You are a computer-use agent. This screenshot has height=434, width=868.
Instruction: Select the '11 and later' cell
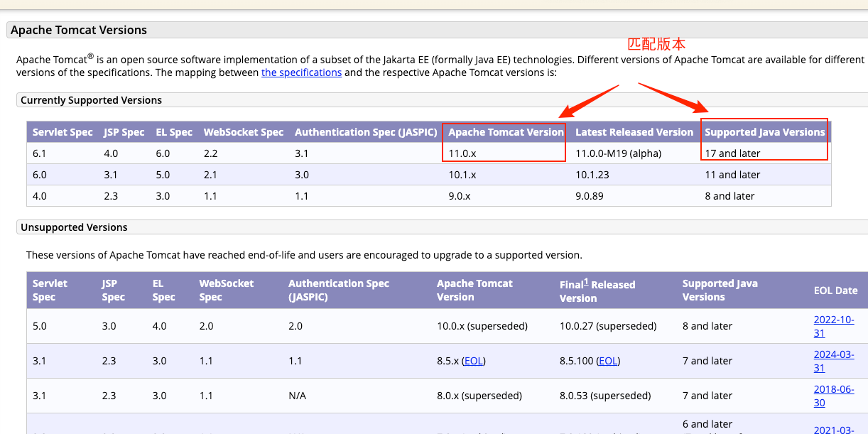point(732,175)
